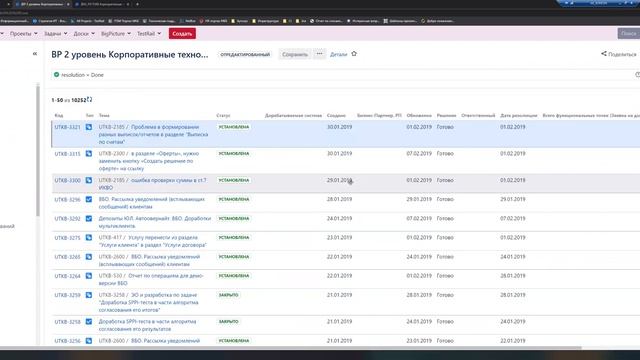Open the TestRail dropdown menu
This screenshot has width=640, height=360.
click(149, 33)
